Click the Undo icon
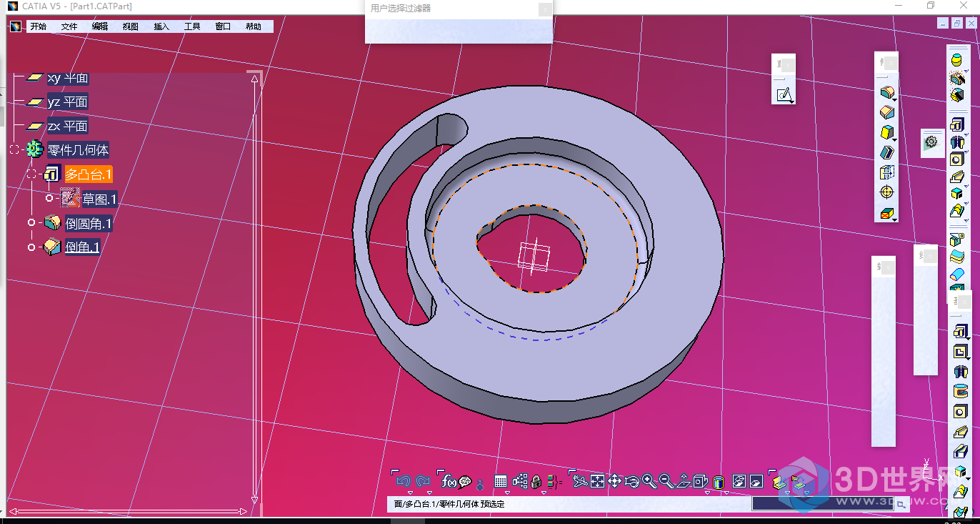The height and width of the screenshot is (524, 980). point(404,481)
